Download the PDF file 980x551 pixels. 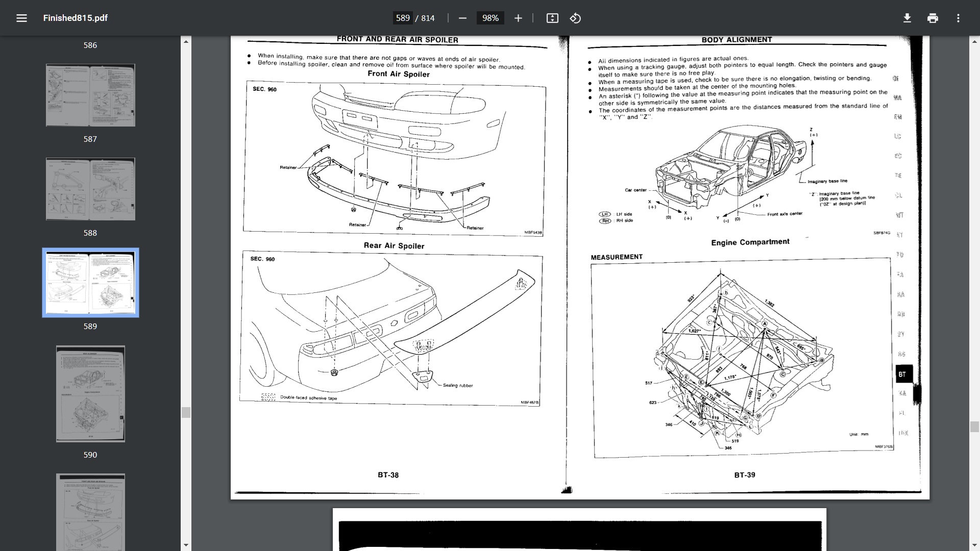(907, 18)
